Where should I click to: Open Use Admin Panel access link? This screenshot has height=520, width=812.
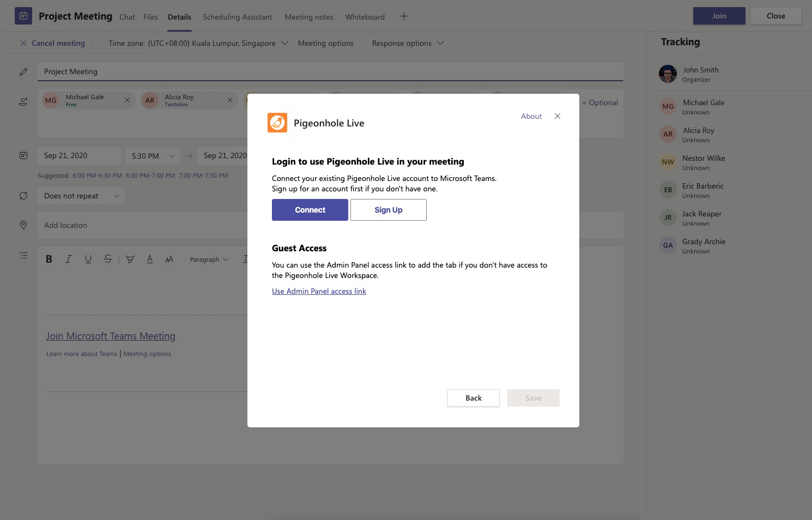[x=319, y=291]
